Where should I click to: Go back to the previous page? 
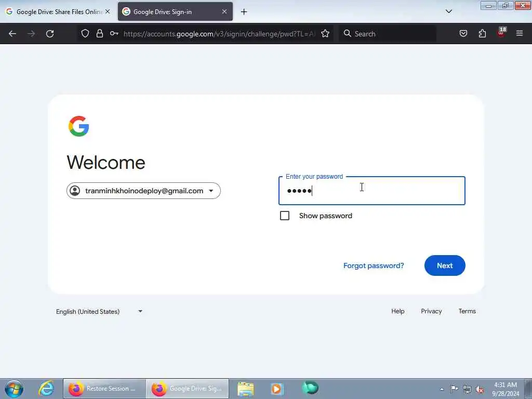coord(12,34)
